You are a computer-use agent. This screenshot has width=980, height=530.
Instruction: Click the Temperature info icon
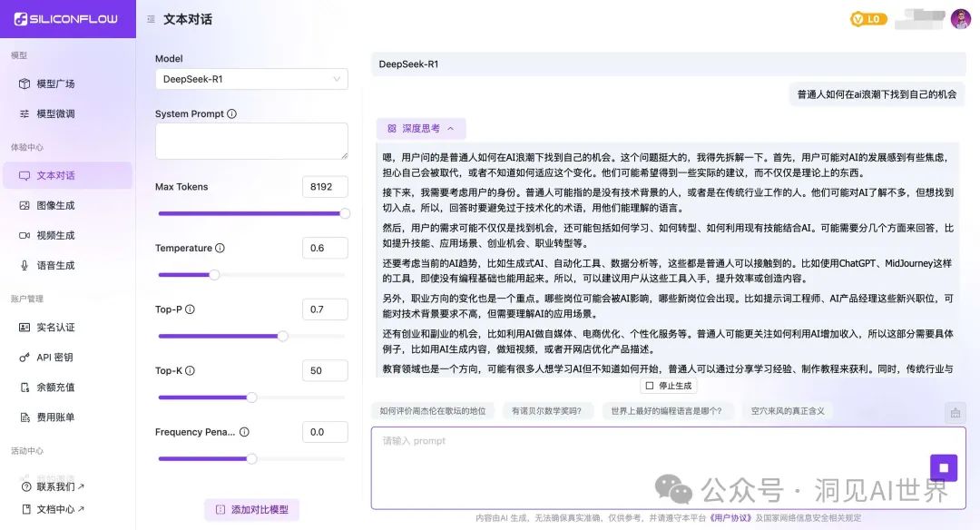tap(220, 248)
